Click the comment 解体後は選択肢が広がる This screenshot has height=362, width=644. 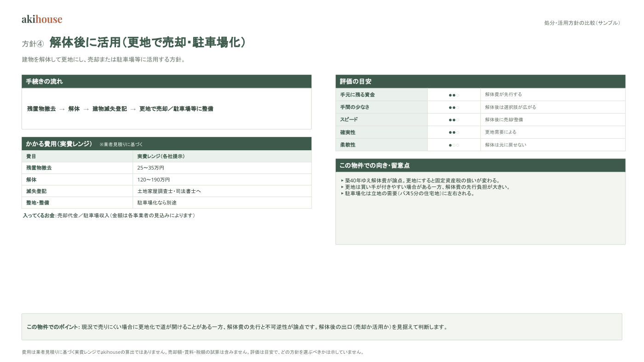(511, 107)
